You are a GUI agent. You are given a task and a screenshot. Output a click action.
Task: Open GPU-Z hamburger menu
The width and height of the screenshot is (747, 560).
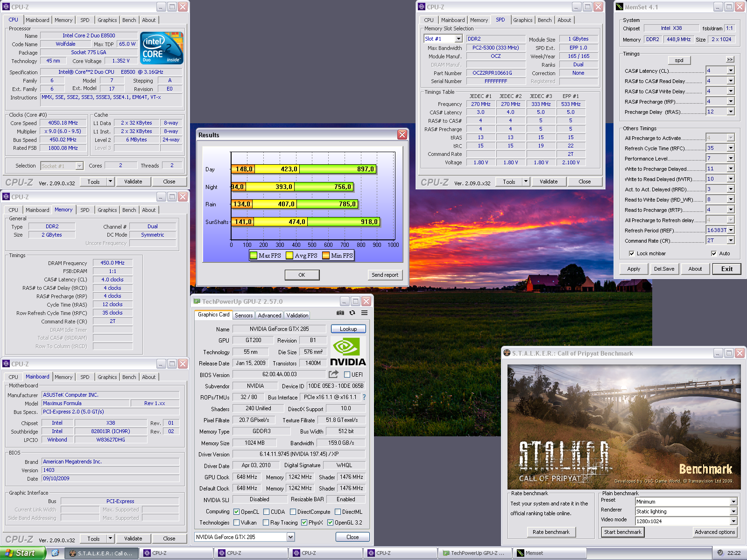pyautogui.click(x=365, y=313)
